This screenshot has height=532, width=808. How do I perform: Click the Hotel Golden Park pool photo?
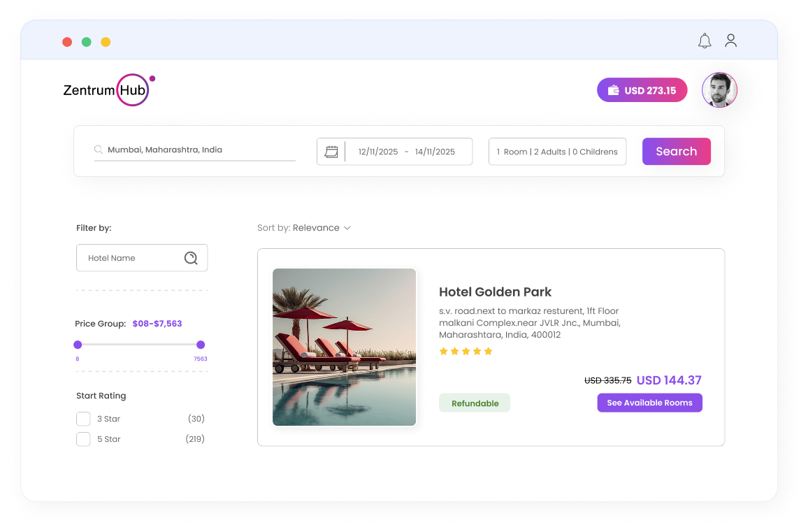click(344, 347)
